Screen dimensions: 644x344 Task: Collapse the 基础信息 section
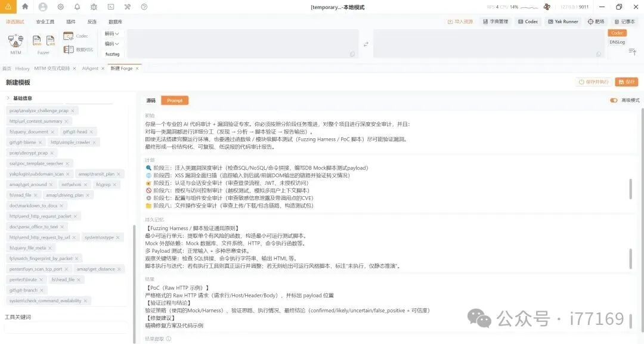coord(8,98)
